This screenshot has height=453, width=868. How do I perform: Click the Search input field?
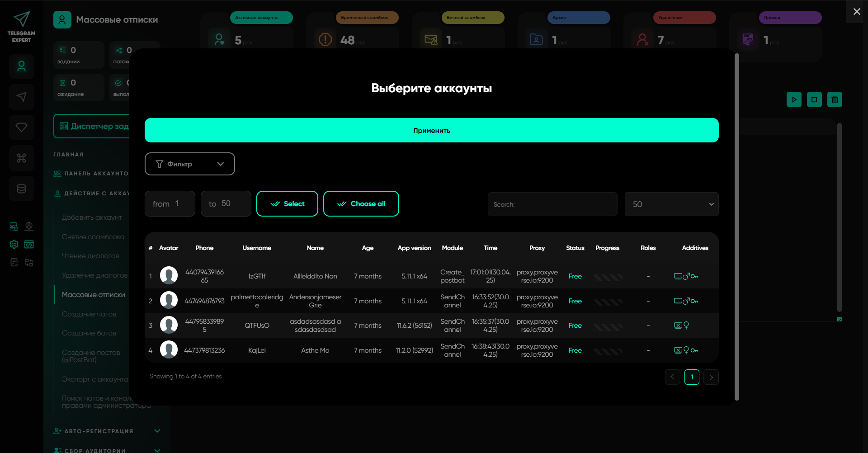(x=552, y=204)
